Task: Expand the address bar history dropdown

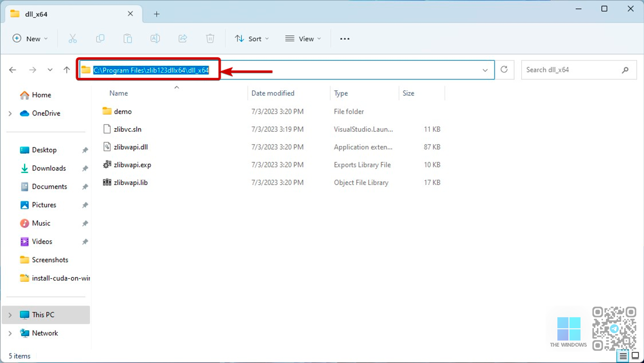Action: [485, 70]
